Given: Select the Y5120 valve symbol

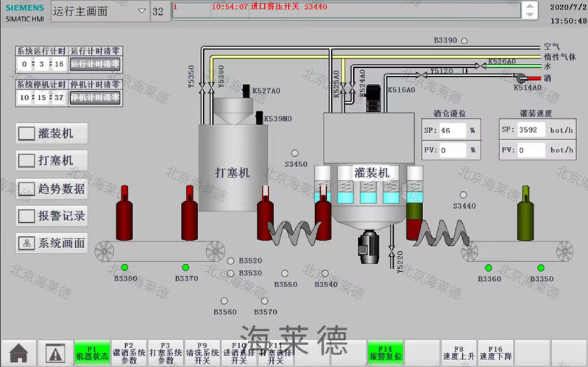Looking at the screenshot, I should pyautogui.click(x=421, y=74).
